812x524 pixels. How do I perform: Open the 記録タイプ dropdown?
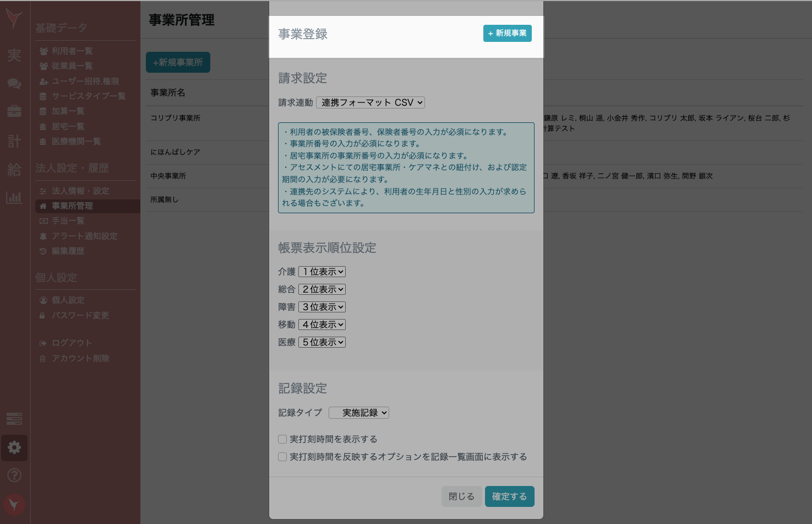point(359,412)
